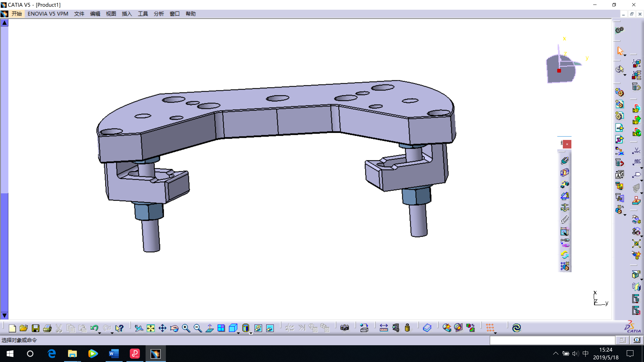
Task: Toggle Swap visible space view
Action: coord(270,328)
